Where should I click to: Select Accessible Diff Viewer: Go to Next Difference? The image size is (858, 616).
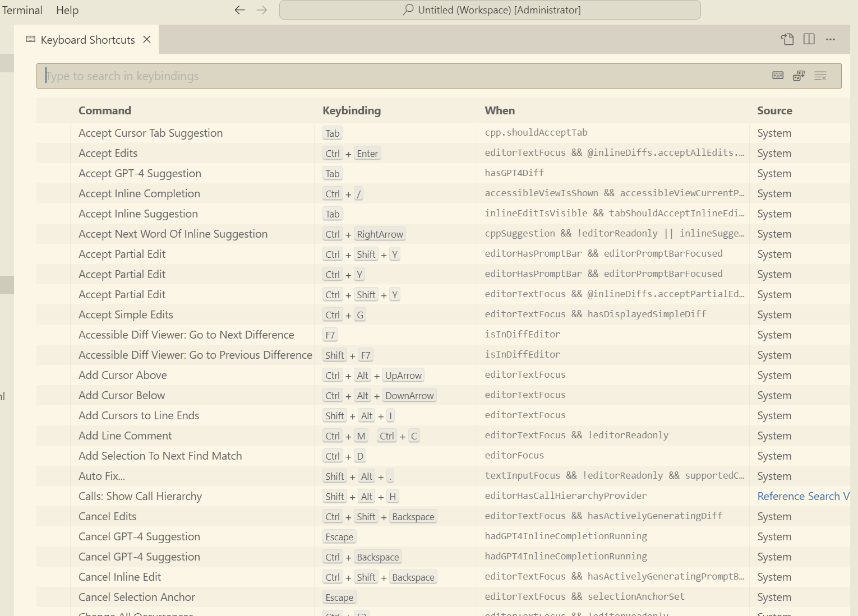[x=443, y=335]
